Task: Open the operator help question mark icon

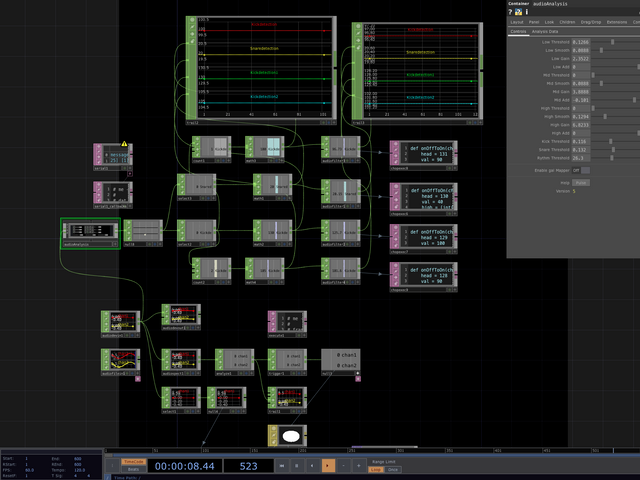Action: [512, 12]
